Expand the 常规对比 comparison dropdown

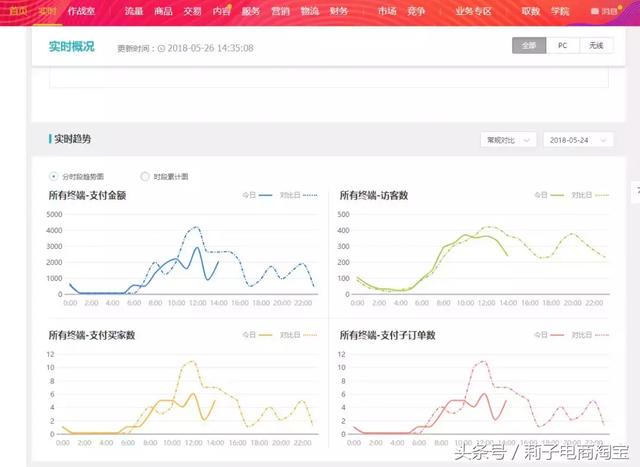click(508, 140)
